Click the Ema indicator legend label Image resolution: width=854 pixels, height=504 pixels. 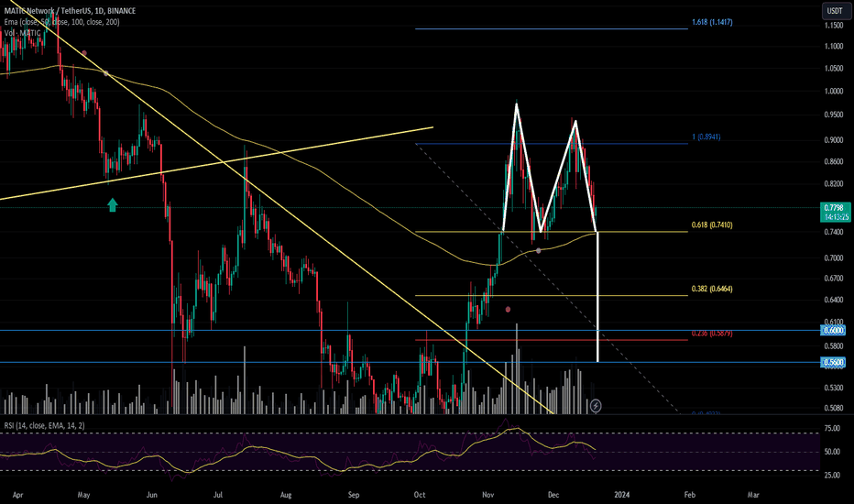(x=61, y=22)
